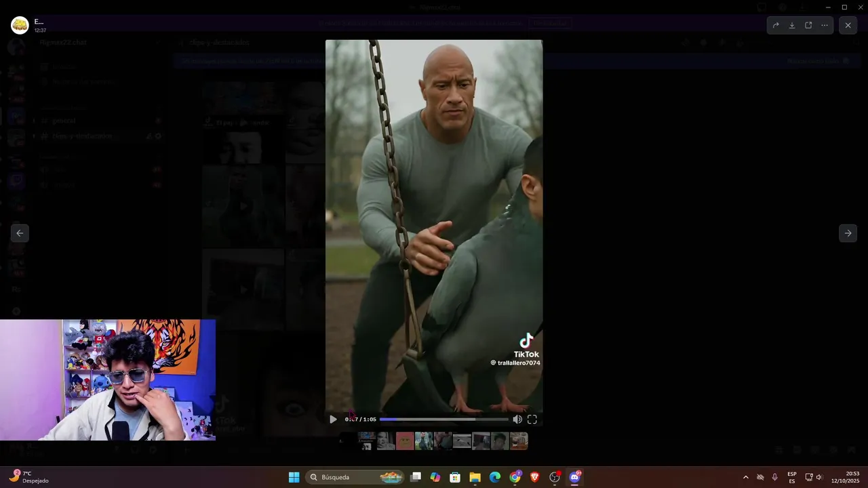Open Microsoft Store from the taskbar
The width and height of the screenshot is (868, 488).
coord(455,477)
